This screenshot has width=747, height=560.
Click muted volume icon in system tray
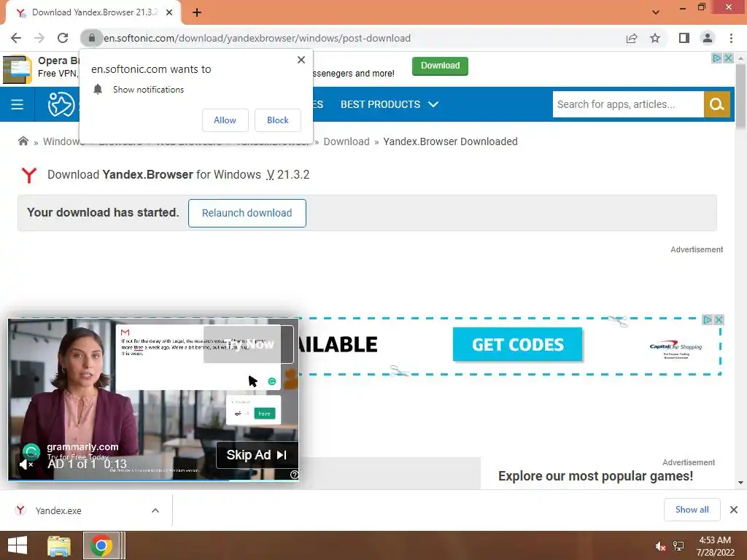tap(660, 546)
